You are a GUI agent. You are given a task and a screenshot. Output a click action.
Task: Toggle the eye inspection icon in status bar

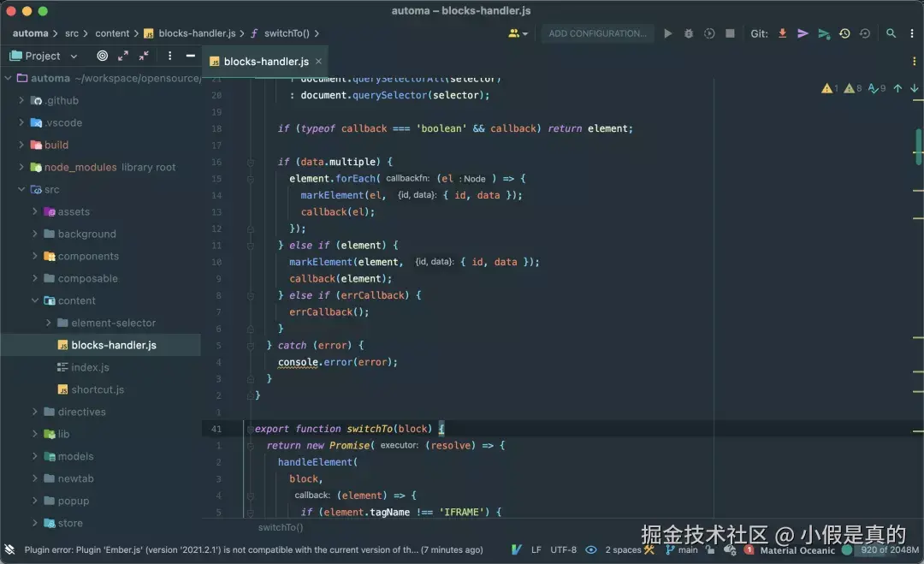tap(591, 549)
